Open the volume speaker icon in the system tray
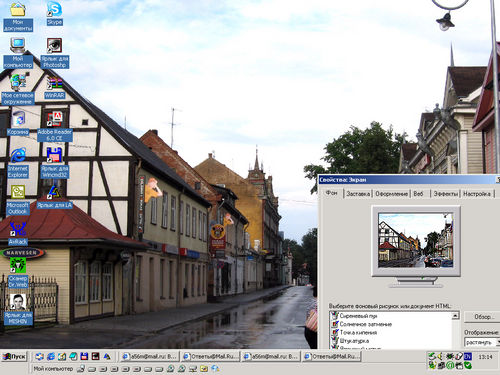The height and width of the screenshot is (375, 500). [441, 357]
